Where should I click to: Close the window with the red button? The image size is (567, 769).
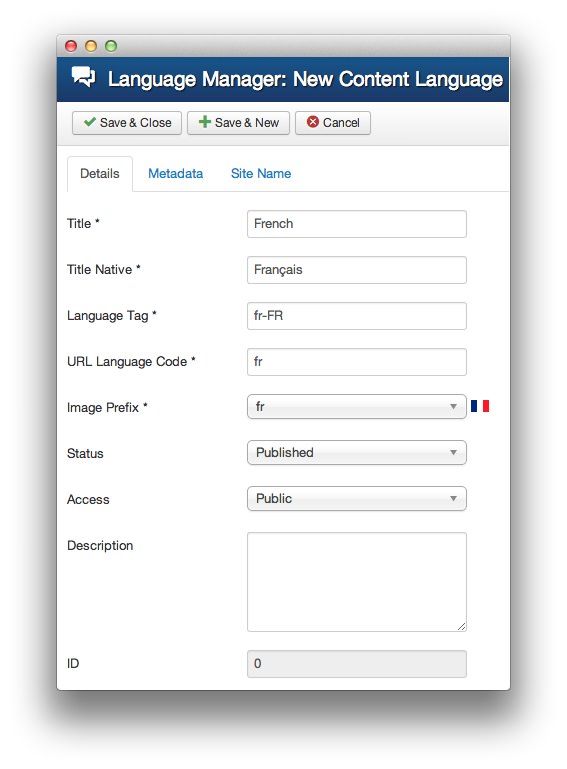pyautogui.click(x=71, y=46)
